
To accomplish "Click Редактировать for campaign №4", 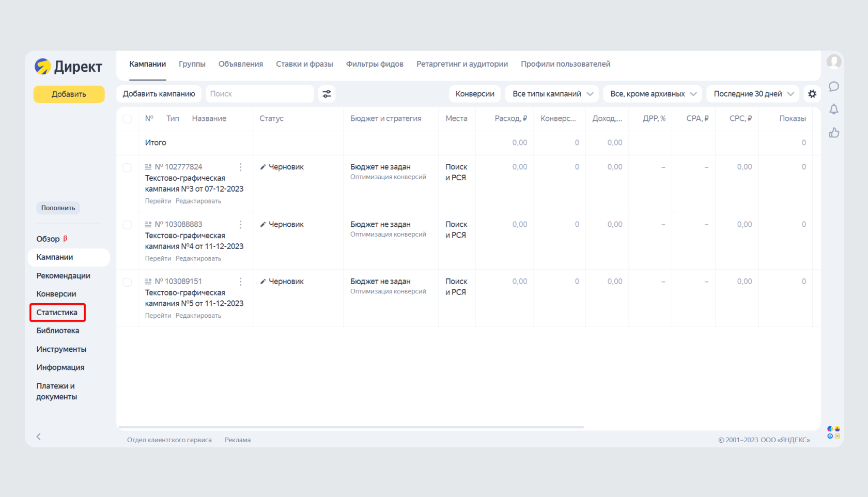I will 198,258.
